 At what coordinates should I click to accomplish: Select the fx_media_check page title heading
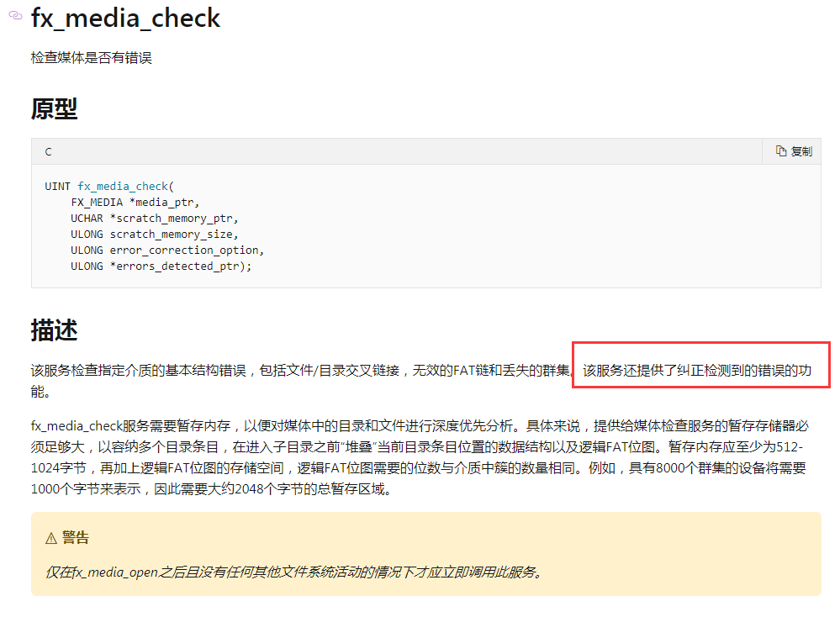(x=125, y=17)
